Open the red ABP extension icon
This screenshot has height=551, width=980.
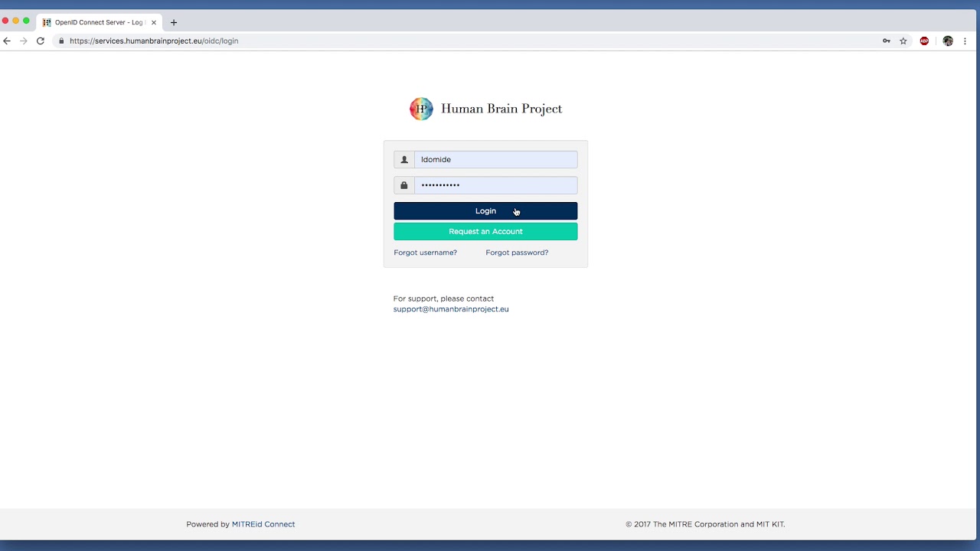924,41
